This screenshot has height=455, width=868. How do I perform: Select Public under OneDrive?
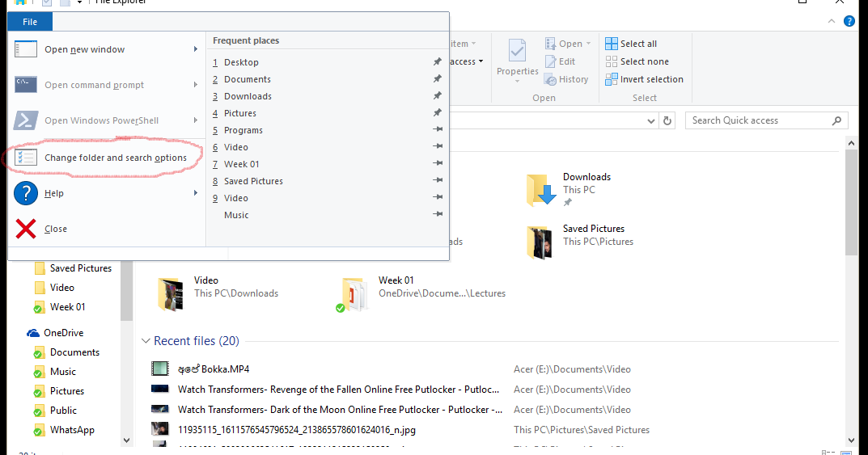coord(55,411)
